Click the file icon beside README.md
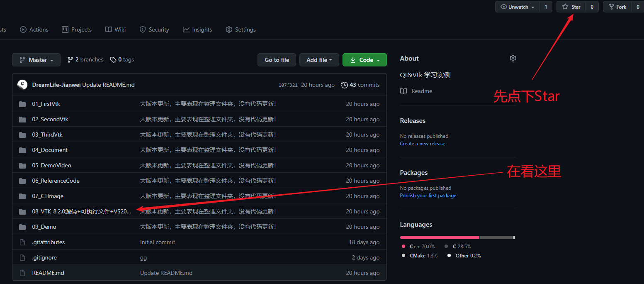 [22, 273]
